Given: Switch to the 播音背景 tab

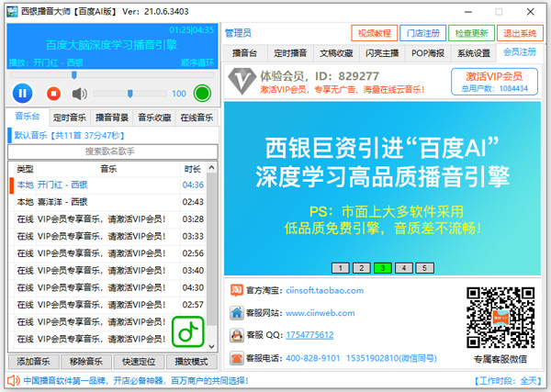Looking at the screenshot, I should (112, 118).
